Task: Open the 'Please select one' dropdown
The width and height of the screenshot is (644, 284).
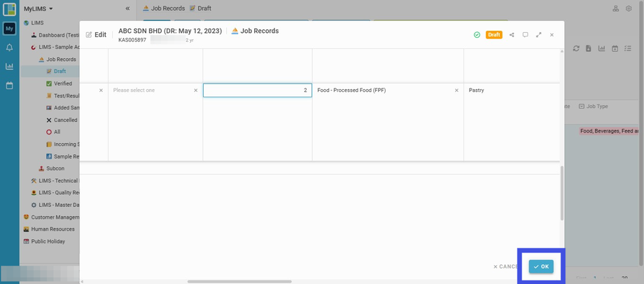Action: pos(155,90)
